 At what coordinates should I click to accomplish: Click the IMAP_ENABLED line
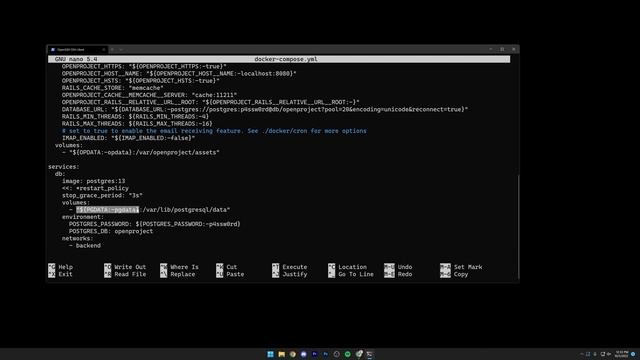point(129,138)
